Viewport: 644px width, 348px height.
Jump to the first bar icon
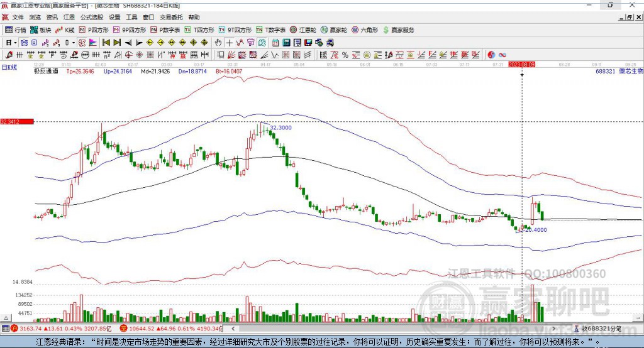[106, 43]
